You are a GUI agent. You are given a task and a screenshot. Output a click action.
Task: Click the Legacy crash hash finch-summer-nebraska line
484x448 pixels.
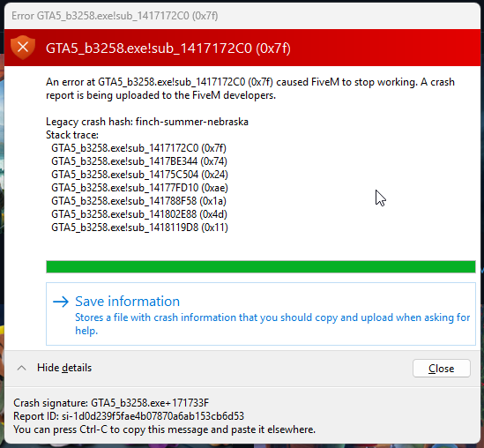click(147, 122)
